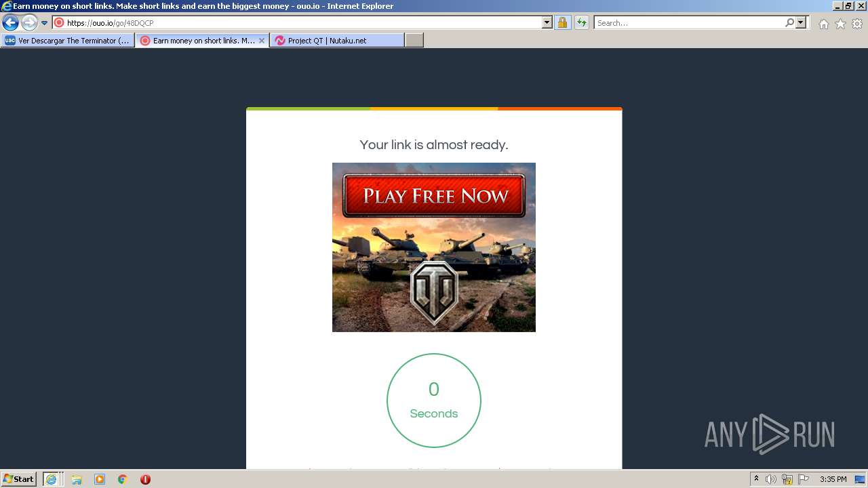This screenshot has height=488, width=868.
Task: Open the recent pages dropdown arrow
Action: pyautogui.click(x=44, y=23)
